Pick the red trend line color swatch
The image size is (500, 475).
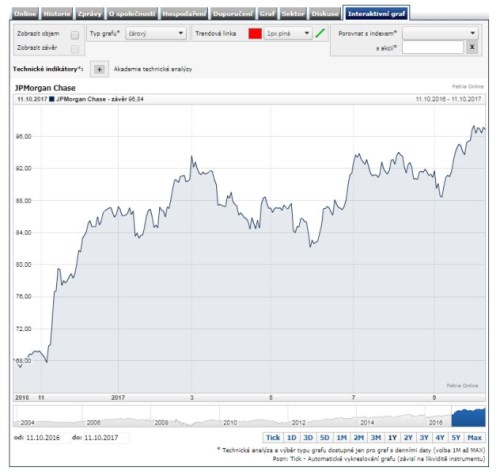(x=255, y=33)
